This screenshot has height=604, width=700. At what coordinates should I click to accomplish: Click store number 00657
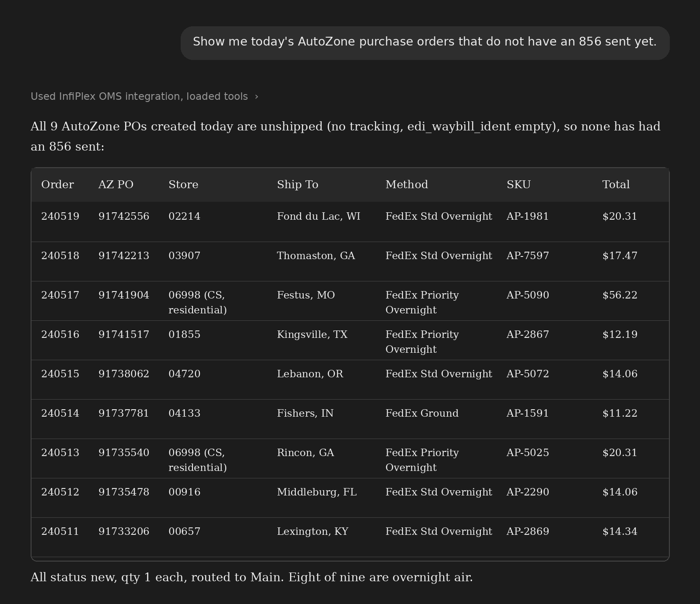(185, 532)
